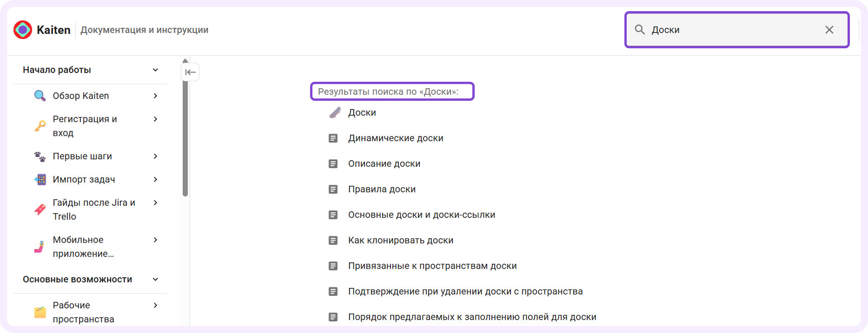Open the Правила доски result
868x333 pixels.
click(382, 189)
